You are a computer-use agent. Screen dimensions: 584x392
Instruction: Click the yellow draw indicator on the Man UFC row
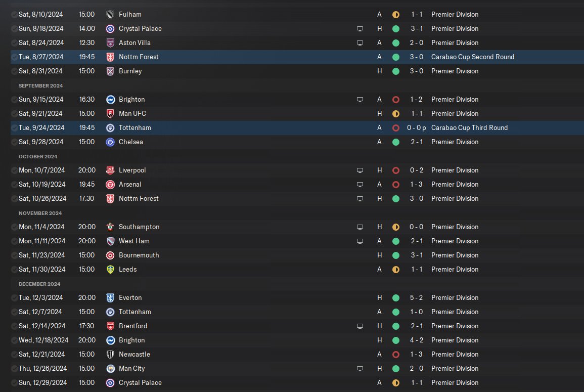[396, 114]
